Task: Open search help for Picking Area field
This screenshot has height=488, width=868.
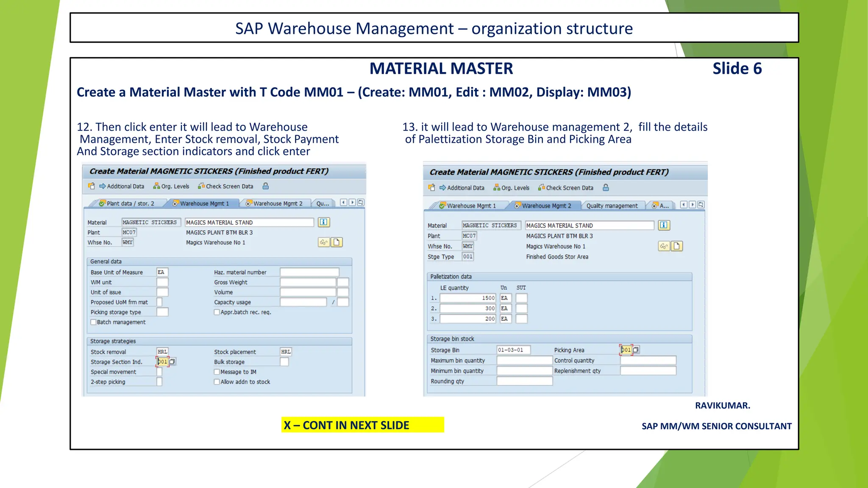Action: click(636, 350)
